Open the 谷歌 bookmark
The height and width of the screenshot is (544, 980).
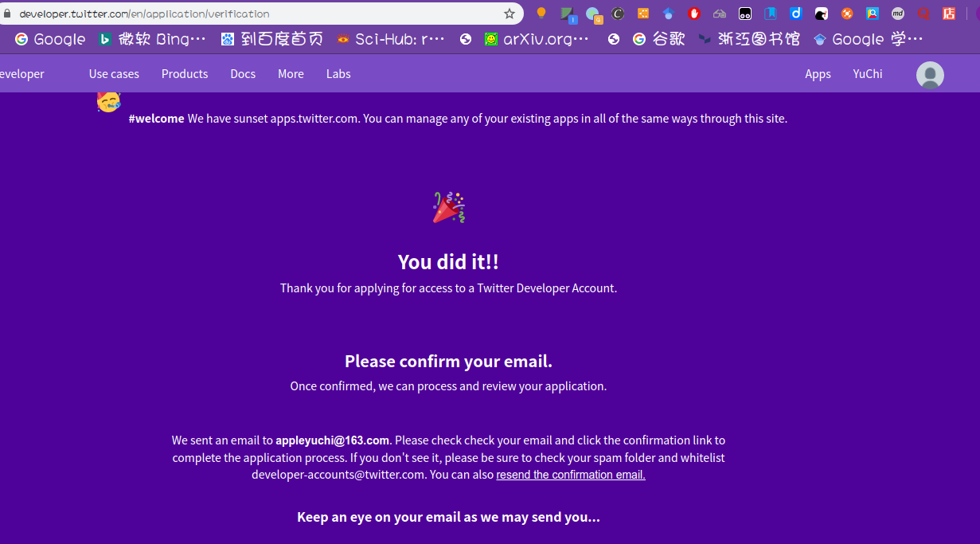click(x=659, y=39)
